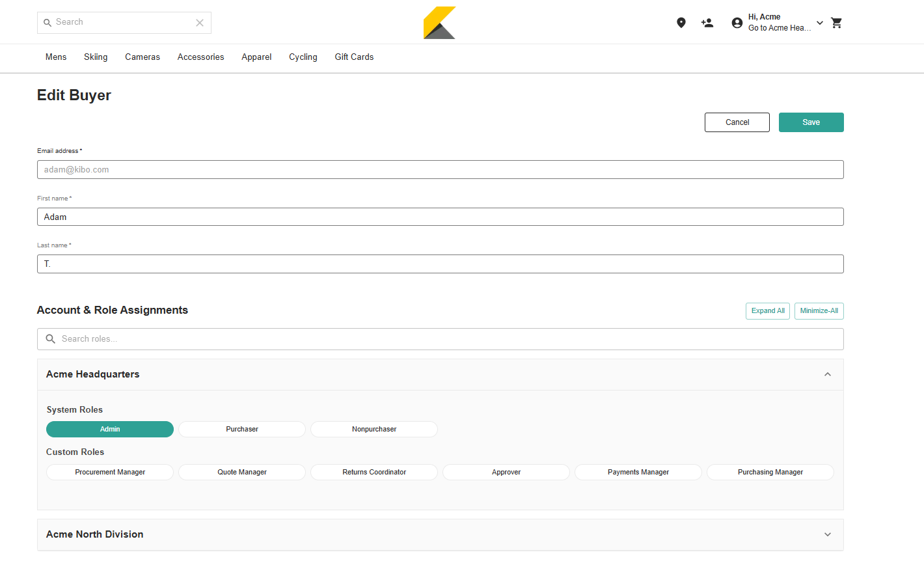
Task: Click the Acme Headquarters heading text
Action: click(x=93, y=374)
